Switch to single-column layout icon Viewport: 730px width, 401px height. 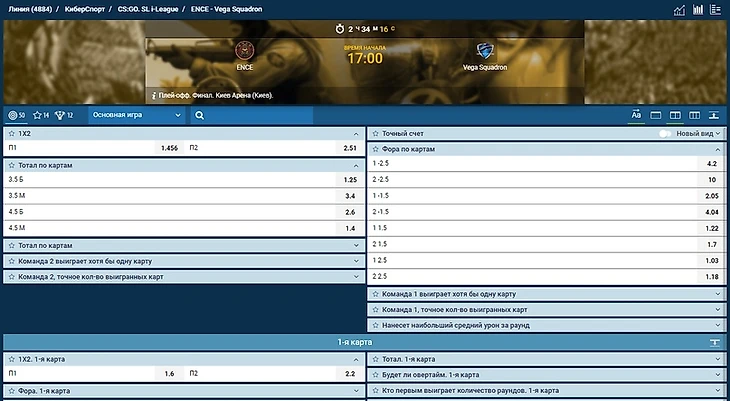click(655, 115)
